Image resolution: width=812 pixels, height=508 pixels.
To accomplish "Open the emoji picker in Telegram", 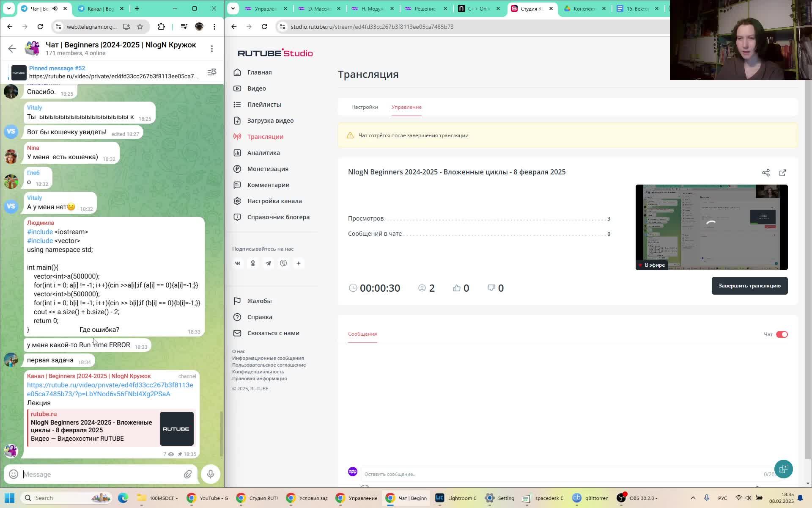I will click(13, 474).
